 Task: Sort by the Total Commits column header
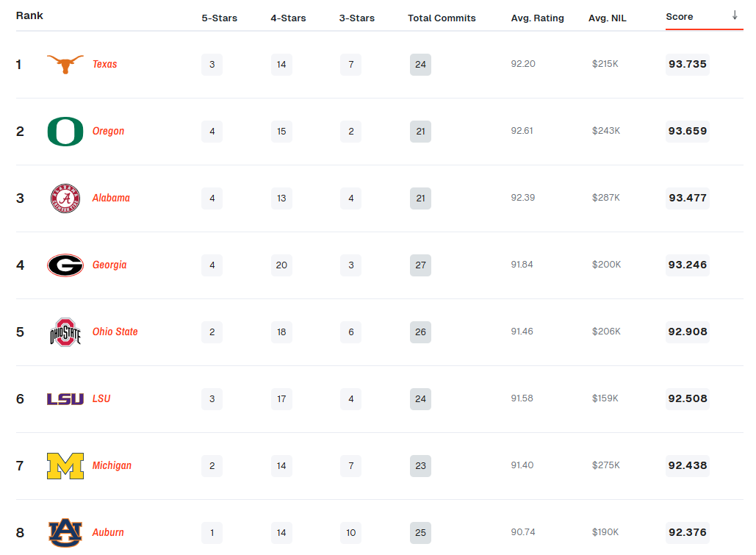coord(442,18)
